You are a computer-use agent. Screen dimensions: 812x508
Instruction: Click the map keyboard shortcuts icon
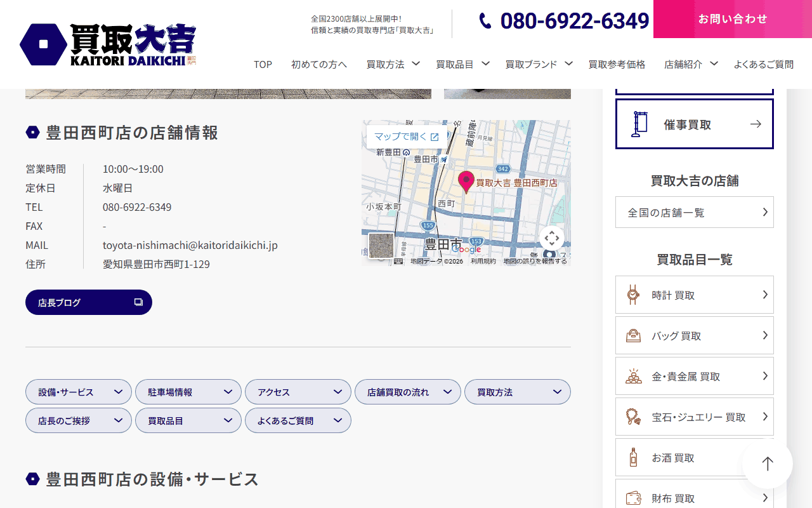click(398, 261)
